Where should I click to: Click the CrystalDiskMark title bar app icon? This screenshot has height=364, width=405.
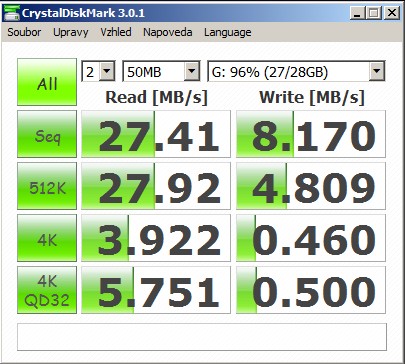coord(12,13)
